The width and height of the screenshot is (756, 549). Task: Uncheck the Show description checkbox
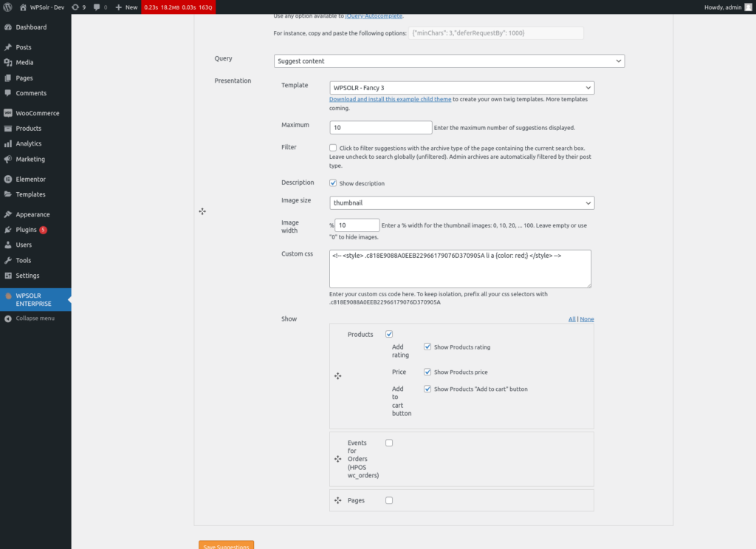pos(333,183)
